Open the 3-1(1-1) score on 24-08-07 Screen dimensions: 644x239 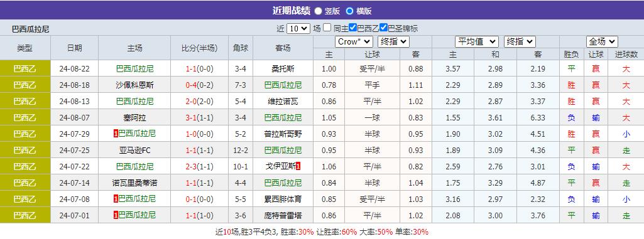click(200, 118)
